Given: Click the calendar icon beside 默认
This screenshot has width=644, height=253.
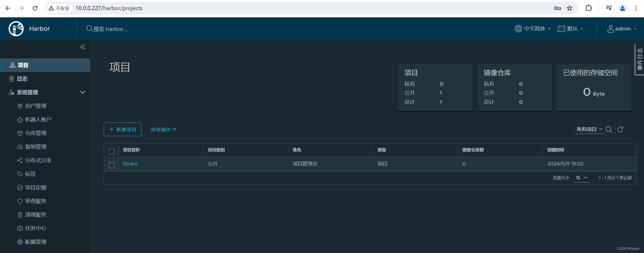Looking at the screenshot, I should [561, 29].
